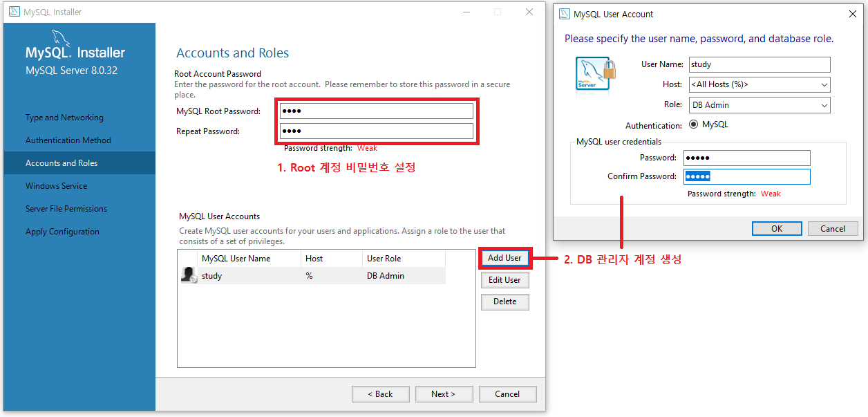868x417 pixels.
Task: Cancel the MySQL User Account dialog
Action: (833, 229)
